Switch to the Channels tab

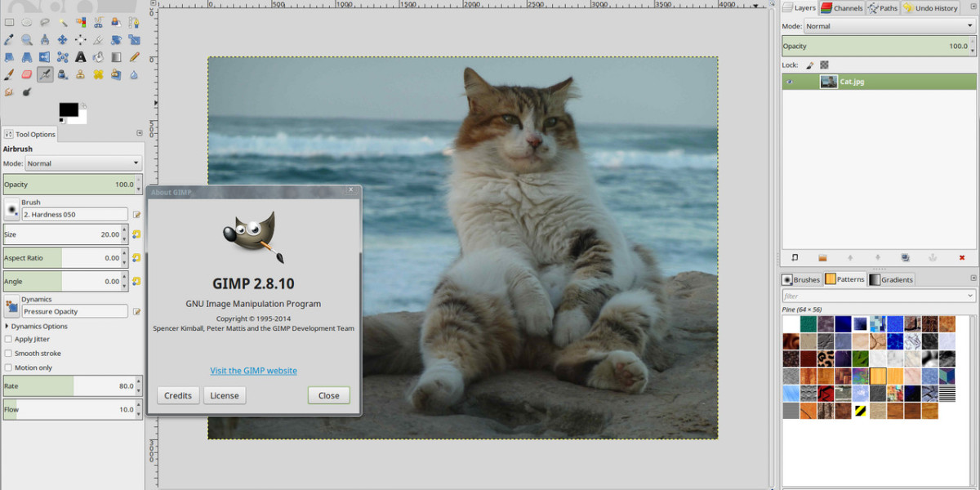coord(842,8)
